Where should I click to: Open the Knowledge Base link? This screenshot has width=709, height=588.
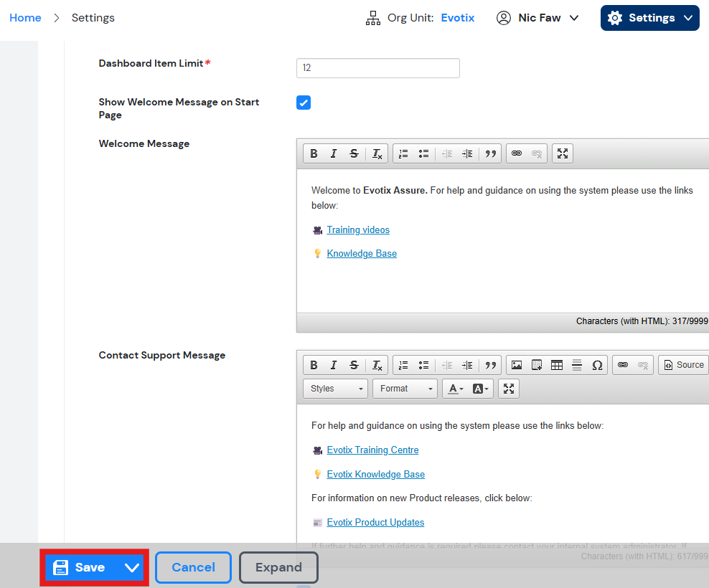point(362,254)
